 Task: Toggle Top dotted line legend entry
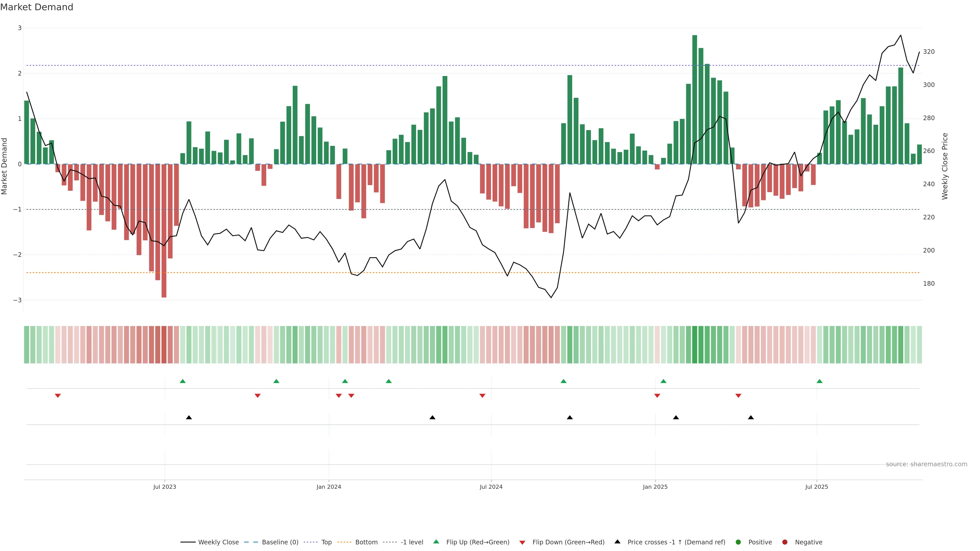326,542
